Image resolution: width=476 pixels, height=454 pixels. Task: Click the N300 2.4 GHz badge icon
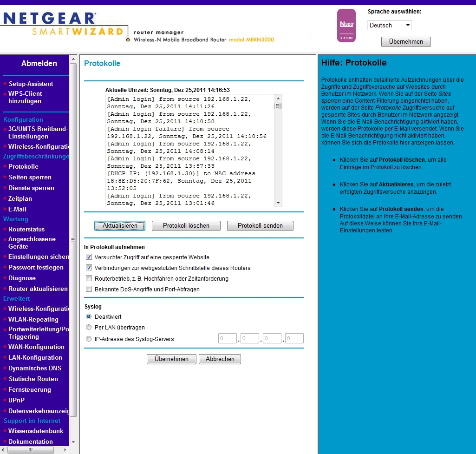[346, 26]
